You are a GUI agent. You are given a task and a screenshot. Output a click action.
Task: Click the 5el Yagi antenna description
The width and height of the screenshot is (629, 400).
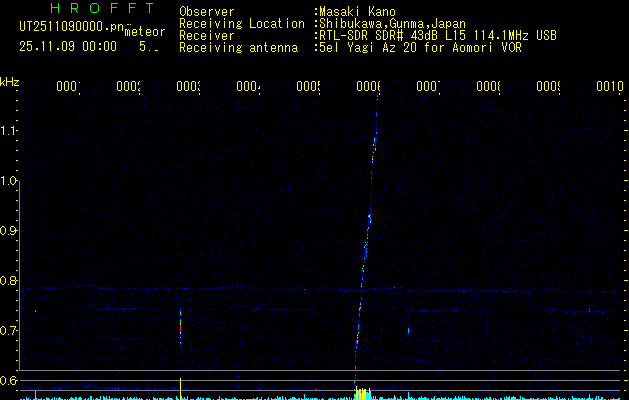(x=422, y=47)
